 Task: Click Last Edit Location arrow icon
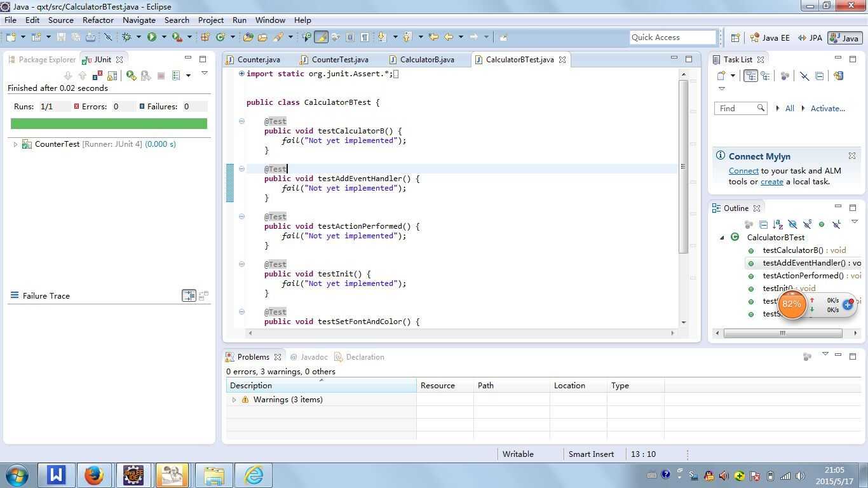(x=433, y=37)
